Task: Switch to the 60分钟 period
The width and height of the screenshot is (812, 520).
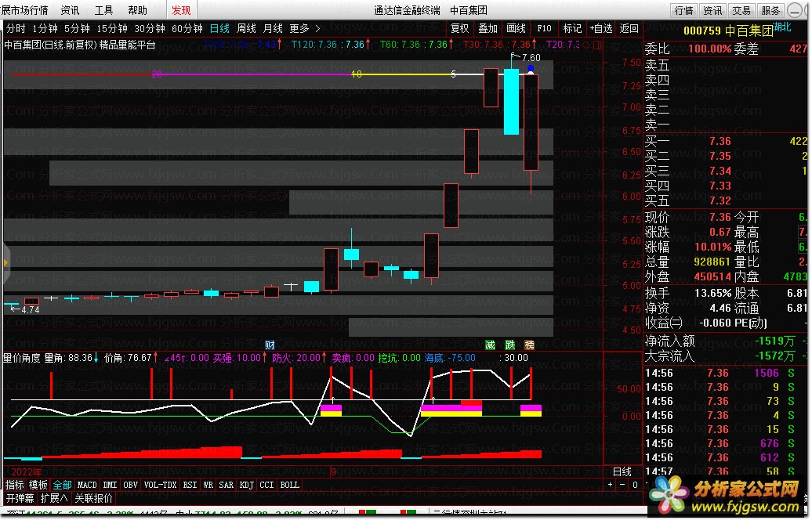Action: click(187, 28)
